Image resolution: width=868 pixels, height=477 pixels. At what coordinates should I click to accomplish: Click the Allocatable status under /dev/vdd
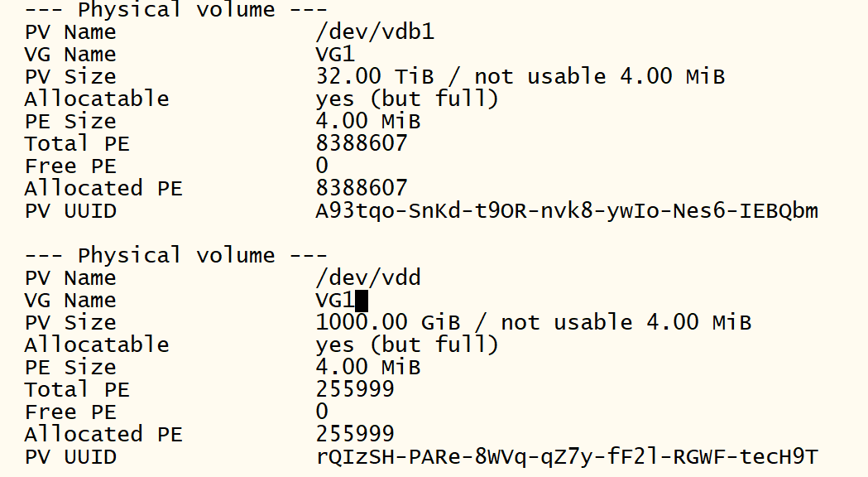tap(407, 345)
